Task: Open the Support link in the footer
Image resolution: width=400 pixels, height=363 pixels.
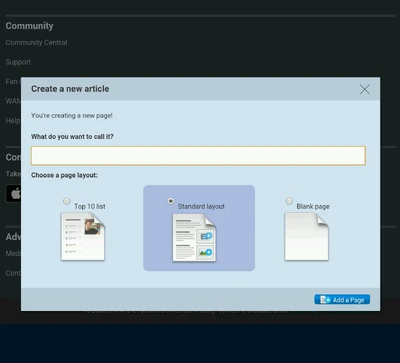Action: [x=18, y=62]
